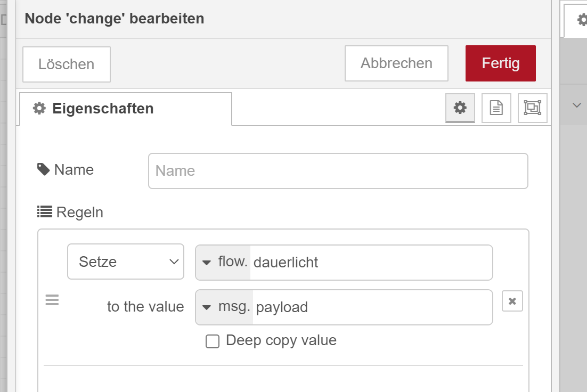The height and width of the screenshot is (392, 587).
Task: Click the Abbrechen button
Action: pos(396,63)
